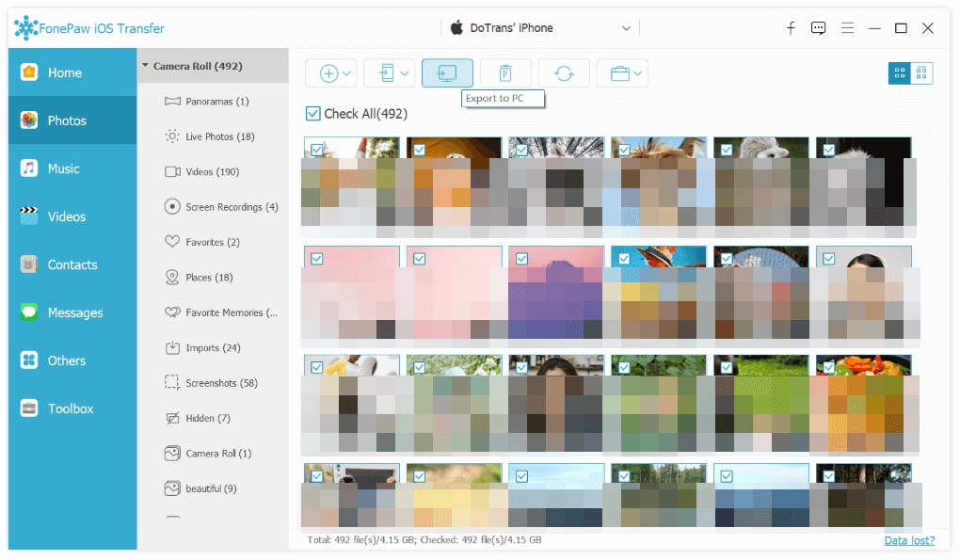Select the Photos sidebar tab
Screen dimensions: 960x560
(72, 120)
